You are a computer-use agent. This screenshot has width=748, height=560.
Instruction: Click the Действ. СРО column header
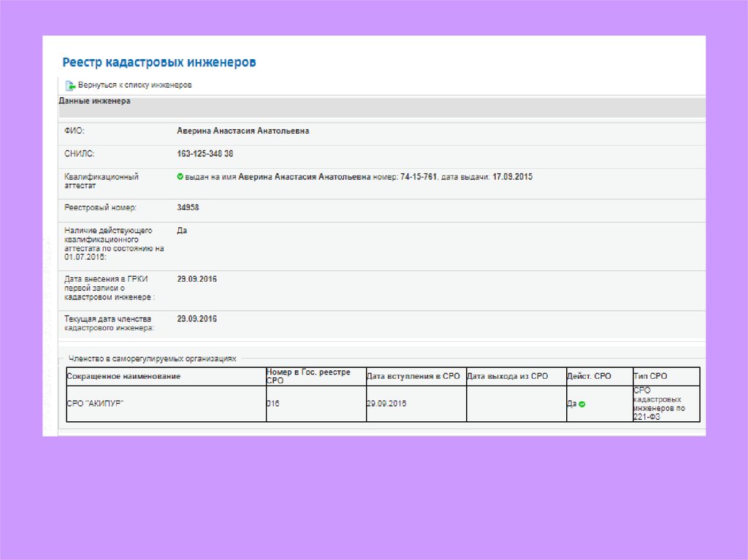(589, 377)
